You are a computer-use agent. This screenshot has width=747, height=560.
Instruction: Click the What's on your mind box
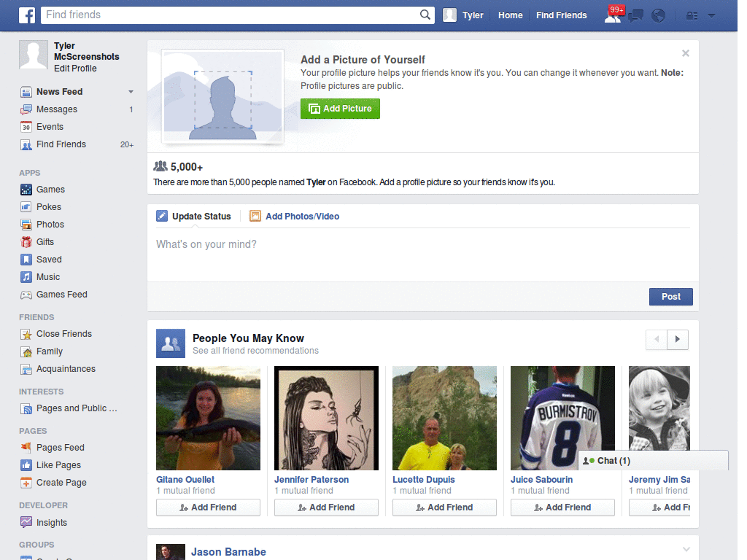tap(423, 254)
